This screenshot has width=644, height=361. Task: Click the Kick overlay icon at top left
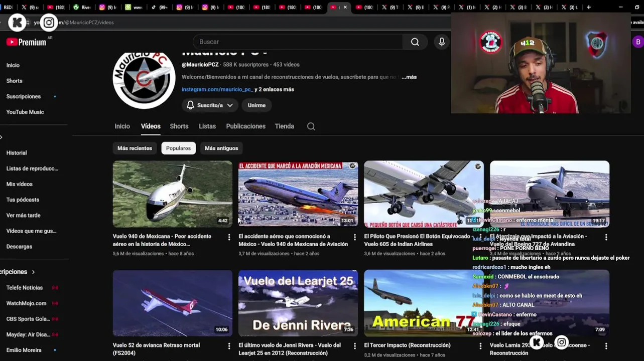point(17,23)
